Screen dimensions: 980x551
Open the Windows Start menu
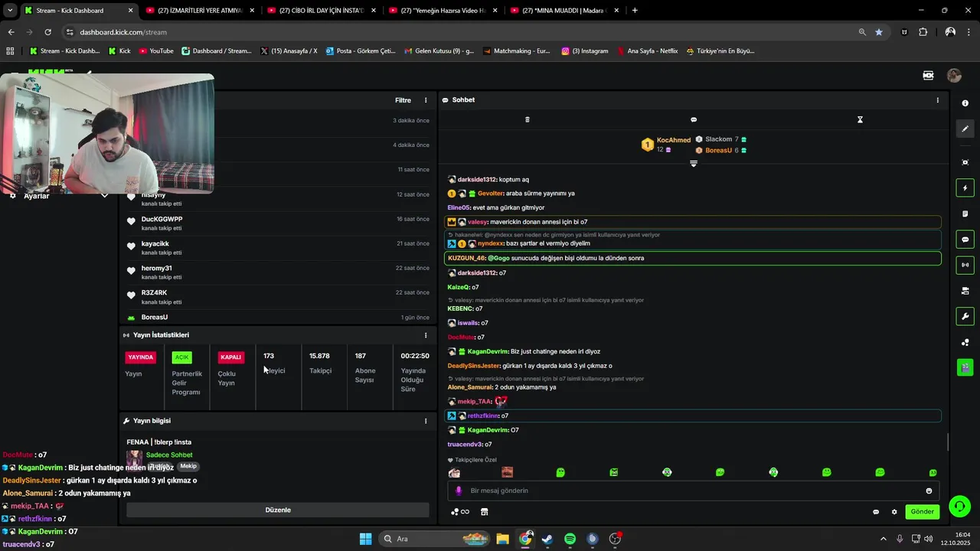(x=365, y=539)
